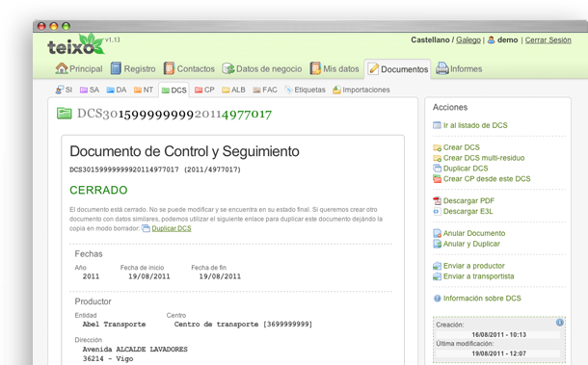Viewport: 588px width, 365px height.
Task: Click the envelope icon beside Enviar a productor
Action: click(x=437, y=266)
